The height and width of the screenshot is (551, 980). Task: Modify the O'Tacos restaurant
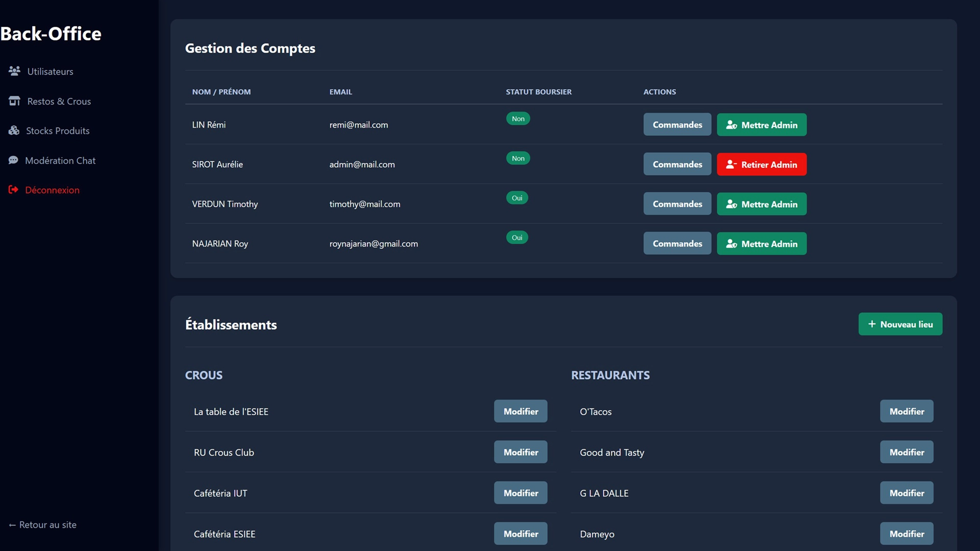906,411
